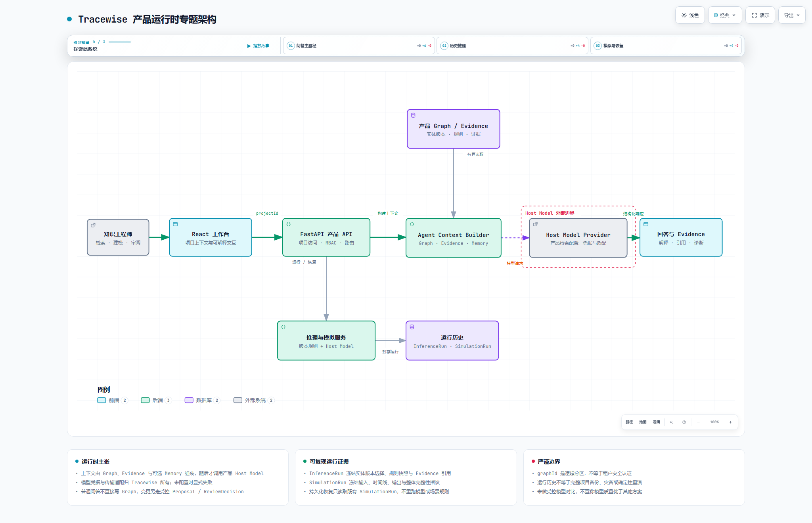Image resolution: width=812 pixels, height=523 pixels.
Task: Toggle the 数据库 legend filter
Action: pos(202,400)
